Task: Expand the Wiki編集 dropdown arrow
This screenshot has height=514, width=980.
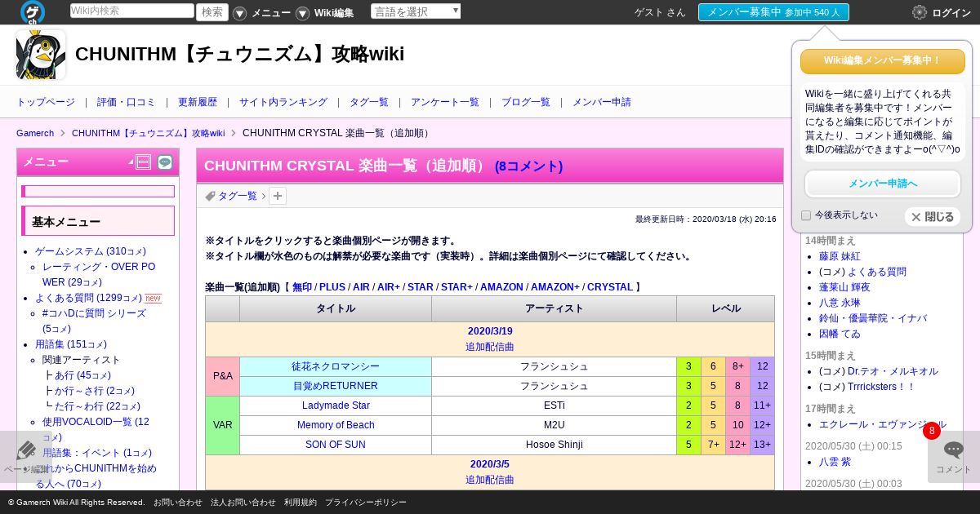Action: pyautogui.click(x=302, y=13)
